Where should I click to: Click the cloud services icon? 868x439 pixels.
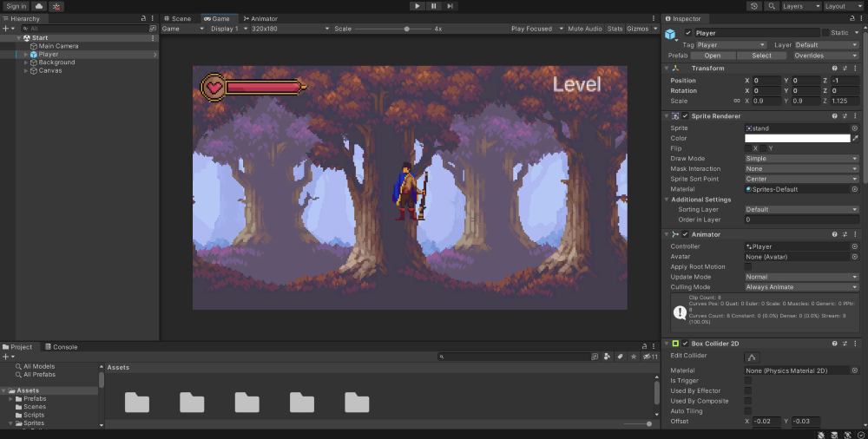[x=38, y=6]
